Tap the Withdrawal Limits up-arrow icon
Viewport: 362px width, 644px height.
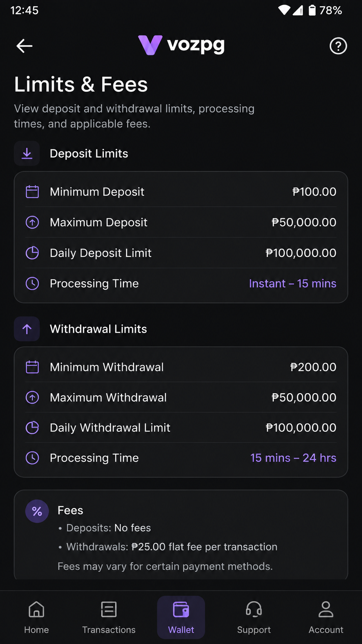coord(27,329)
